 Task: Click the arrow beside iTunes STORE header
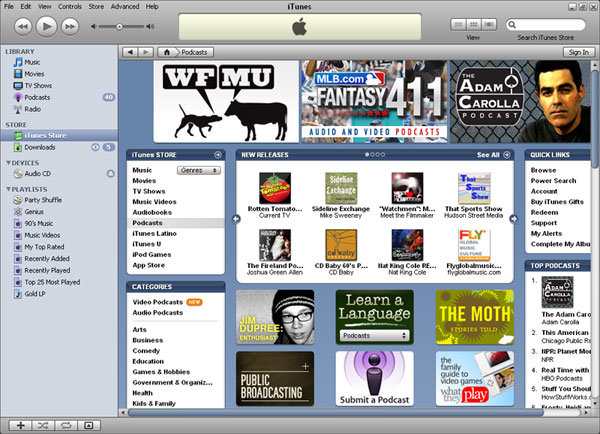(x=218, y=155)
